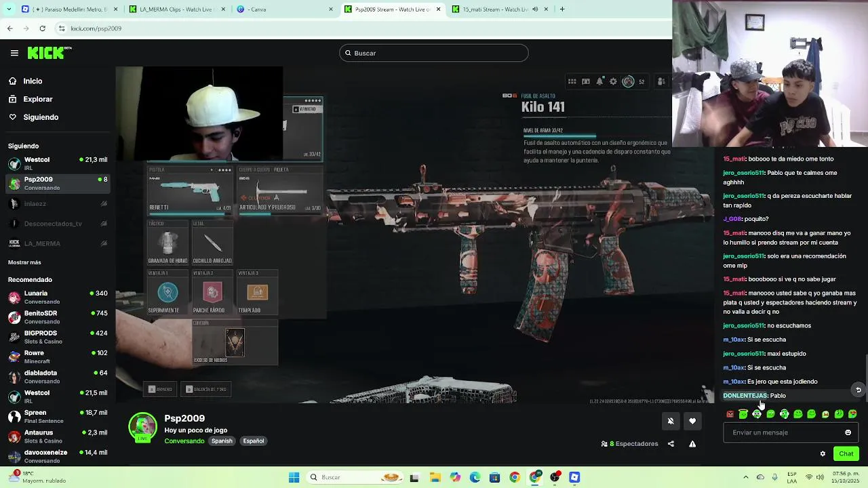
Task: Insert the red angry emote
Action: [x=730, y=414]
